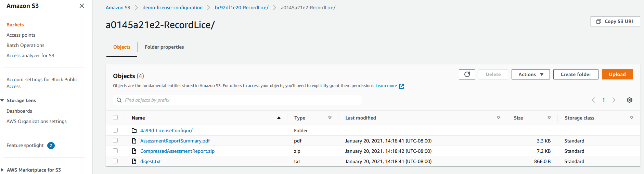
Task: Switch to the Folder properties tab
Action: [x=164, y=47]
